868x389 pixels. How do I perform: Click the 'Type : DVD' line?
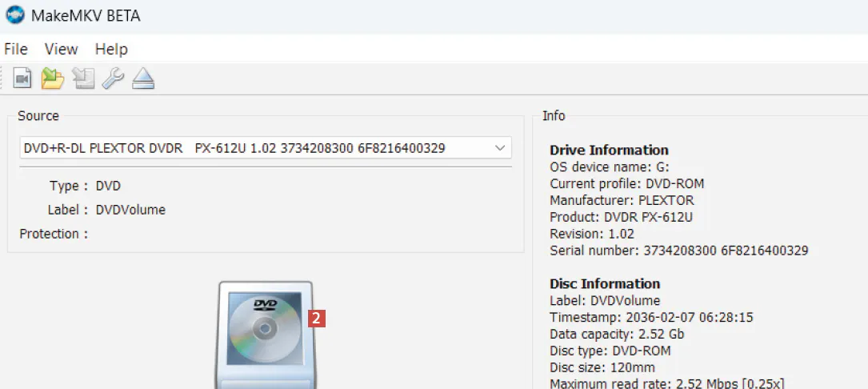point(86,186)
